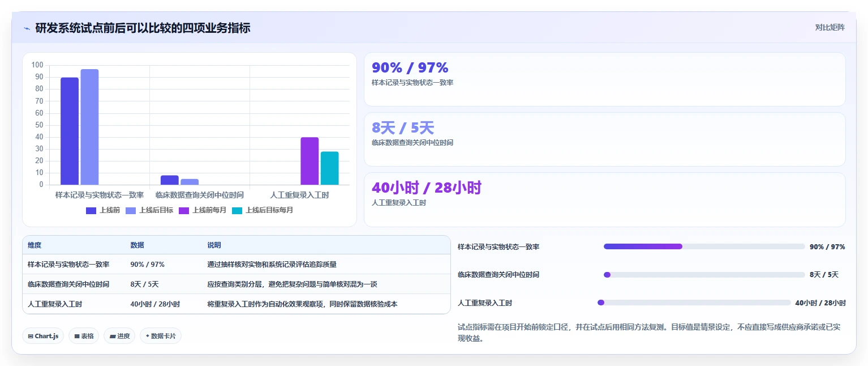Screen dimensions: 868x366
Task: Click the Chart.js chip
Action: [x=43, y=336]
